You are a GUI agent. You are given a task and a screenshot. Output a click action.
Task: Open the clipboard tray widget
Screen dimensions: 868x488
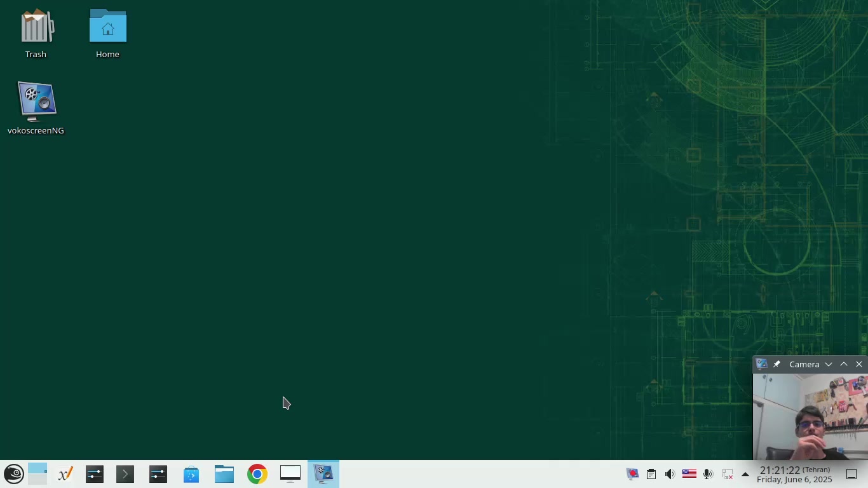[651, 474]
